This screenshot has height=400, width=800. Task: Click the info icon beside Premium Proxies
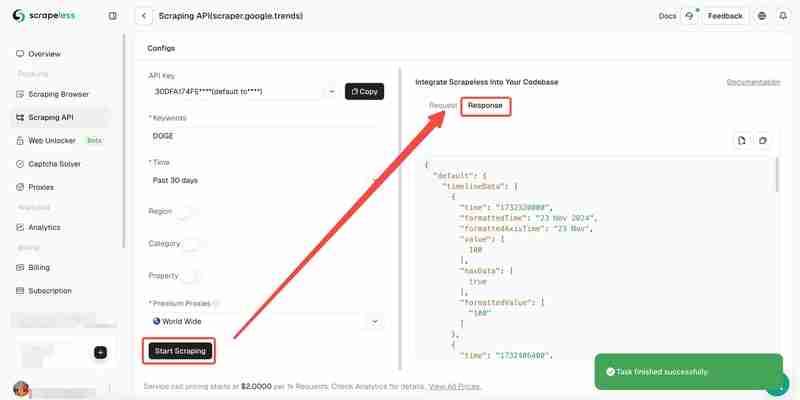(216, 303)
